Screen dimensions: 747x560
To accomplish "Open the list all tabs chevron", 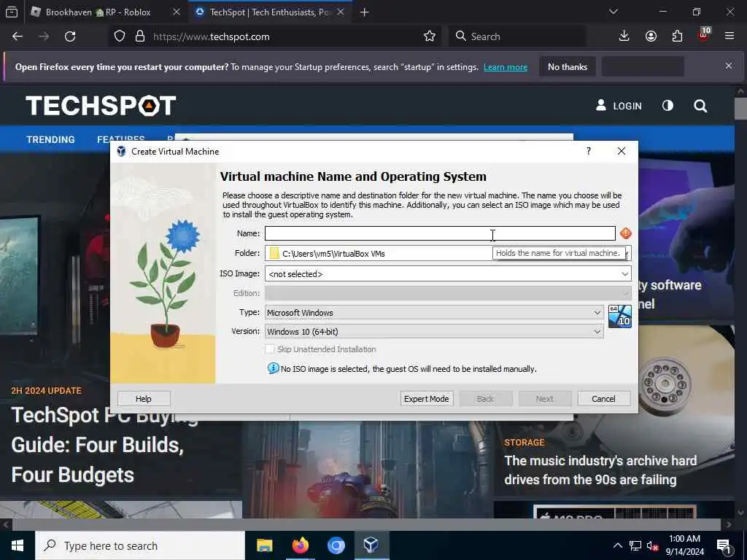I will tap(613, 12).
